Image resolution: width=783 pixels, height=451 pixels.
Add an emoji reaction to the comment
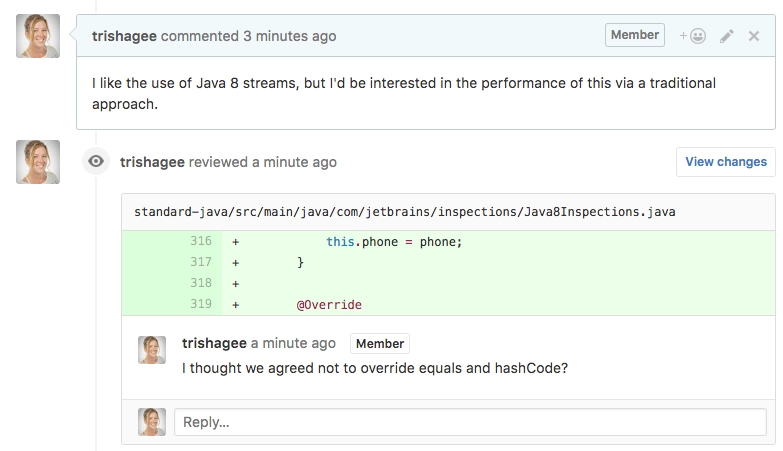click(x=693, y=36)
